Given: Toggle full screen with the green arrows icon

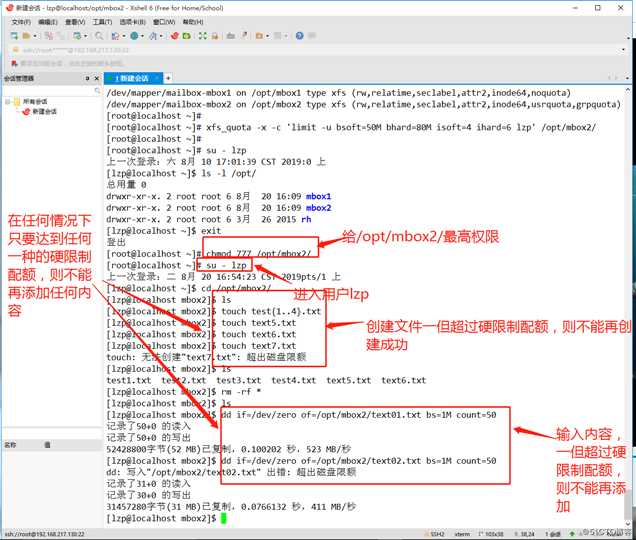Looking at the screenshot, I should [202, 36].
